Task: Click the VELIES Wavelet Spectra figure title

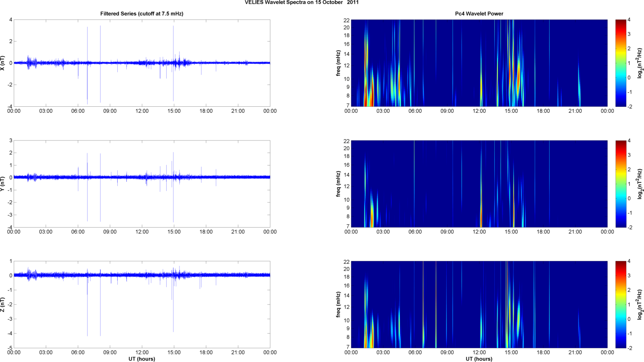Action: tap(301, 3)
